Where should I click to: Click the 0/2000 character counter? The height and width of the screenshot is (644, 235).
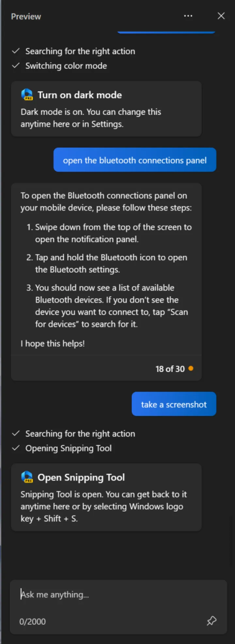[x=32, y=622]
